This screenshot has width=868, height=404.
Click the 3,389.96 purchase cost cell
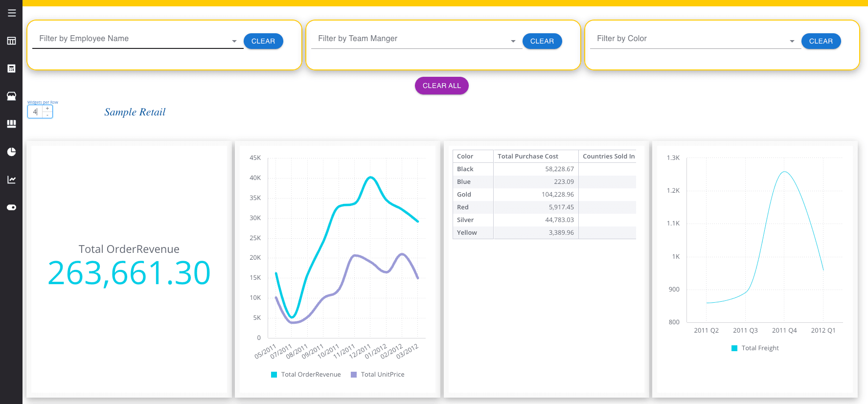536,232
